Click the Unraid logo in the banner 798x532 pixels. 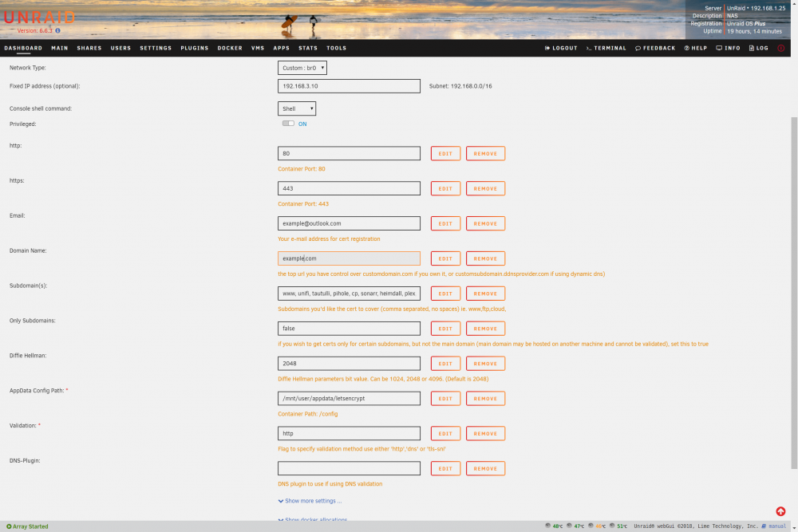pyautogui.click(x=39, y=18)
